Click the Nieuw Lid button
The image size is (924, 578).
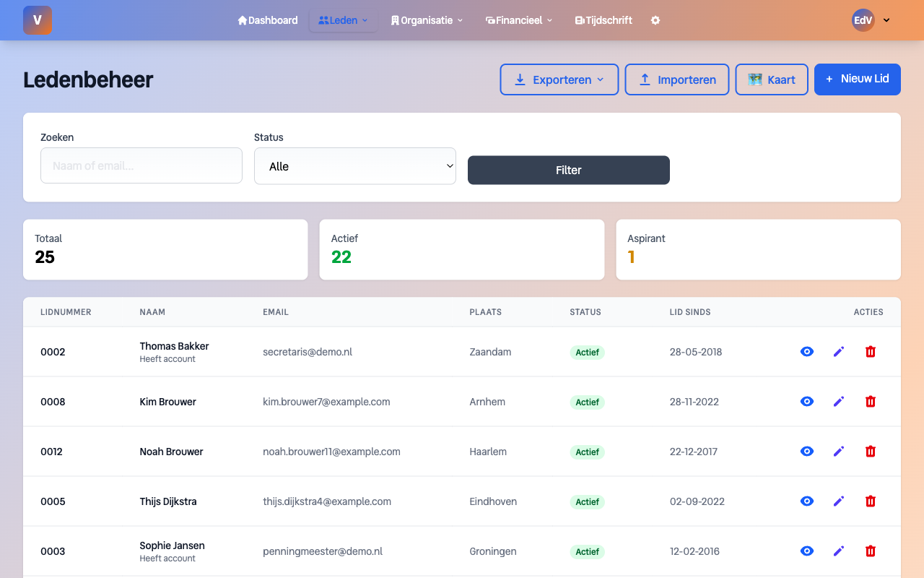[x=857, y=79]
